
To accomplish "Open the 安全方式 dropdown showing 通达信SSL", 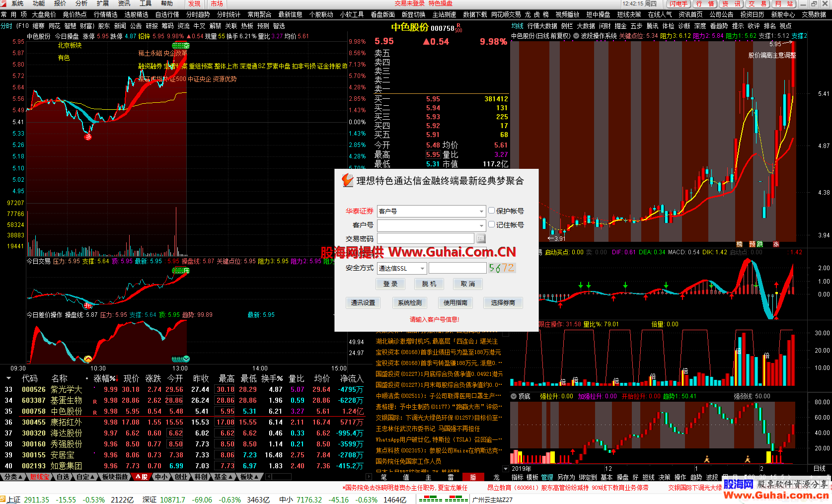I will (401, 268).
